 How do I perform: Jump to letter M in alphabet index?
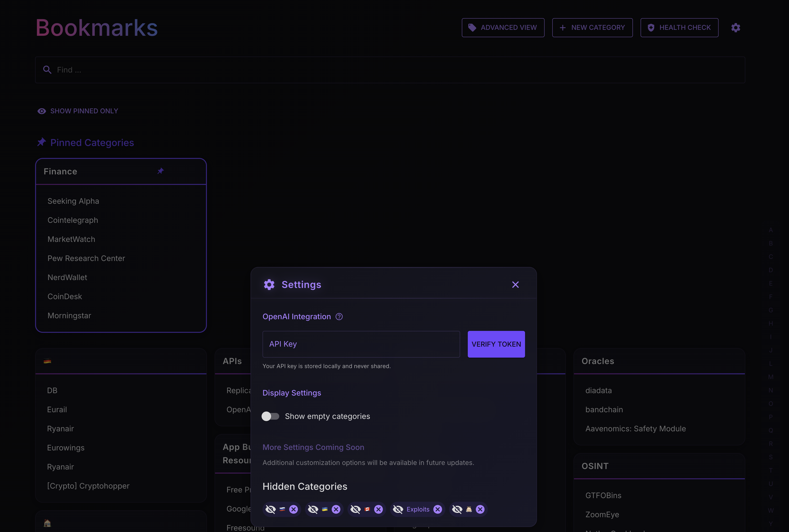[771, 377]
